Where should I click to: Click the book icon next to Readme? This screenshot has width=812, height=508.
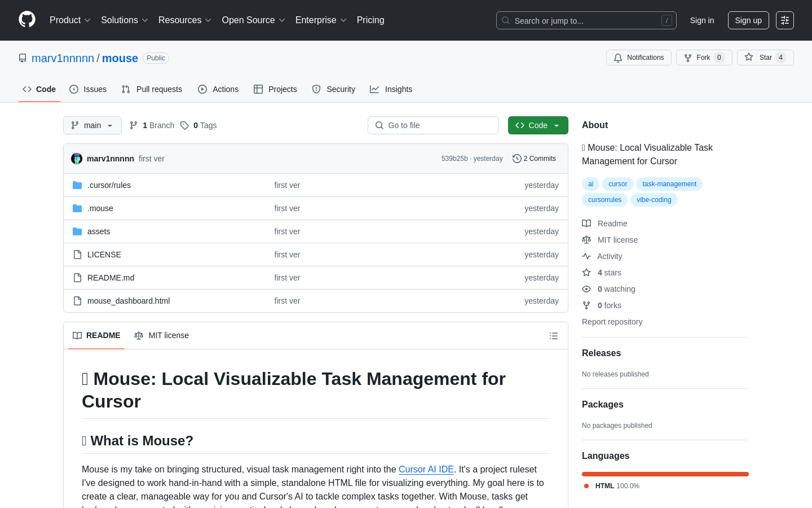pos(586,224)
